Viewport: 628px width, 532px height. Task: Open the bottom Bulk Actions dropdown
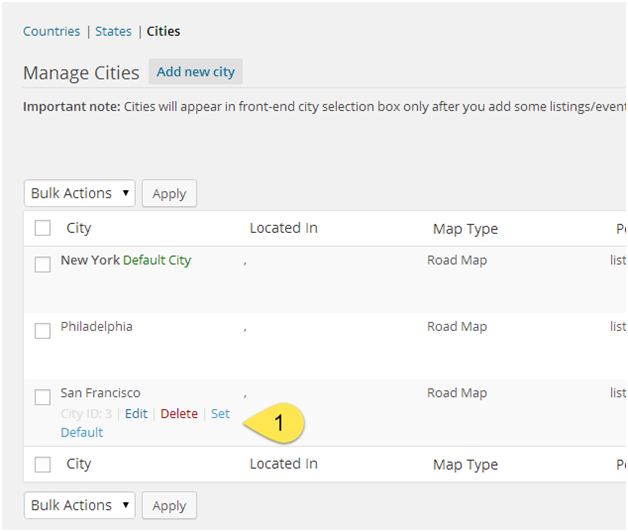79,505
